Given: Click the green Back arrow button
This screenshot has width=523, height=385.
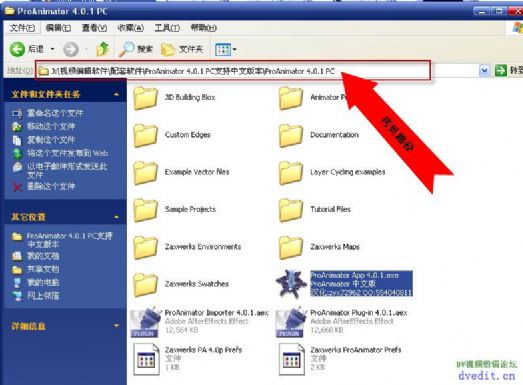Looking at the screenshot, I should coord(17,49).
